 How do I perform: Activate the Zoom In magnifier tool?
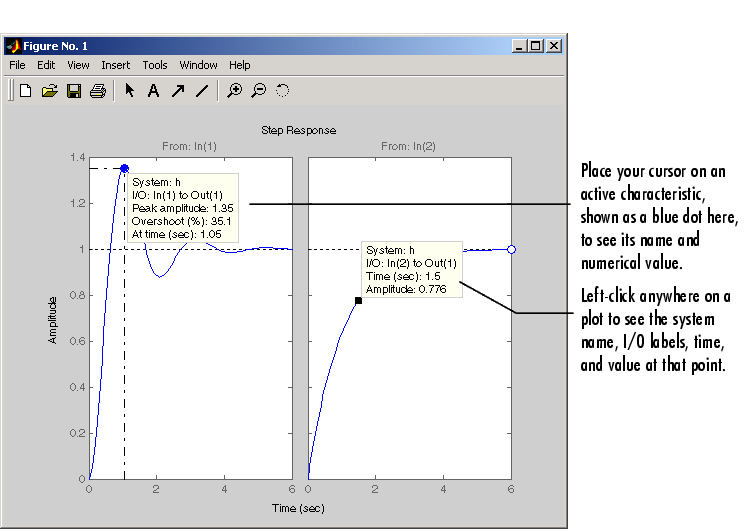coord(234,90)
